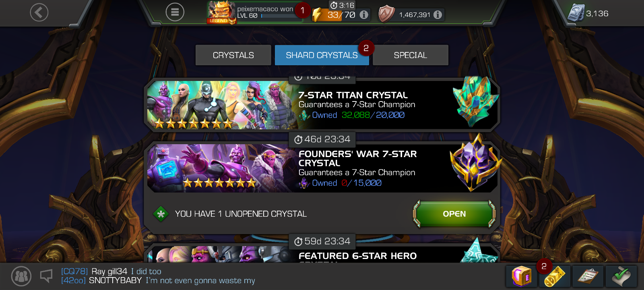Image resolution: width=644 pixels, height=290 pixels.
Task: Switch to the Special tab
Action: [x=411, y=55]
